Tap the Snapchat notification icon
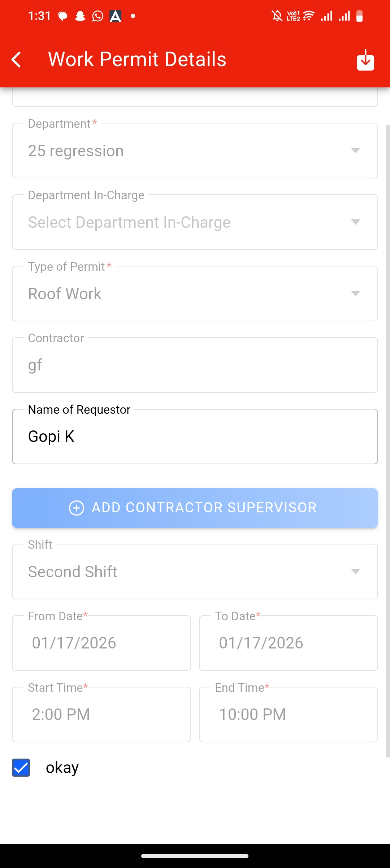390x868 pixels. click(x=80, y=16)
